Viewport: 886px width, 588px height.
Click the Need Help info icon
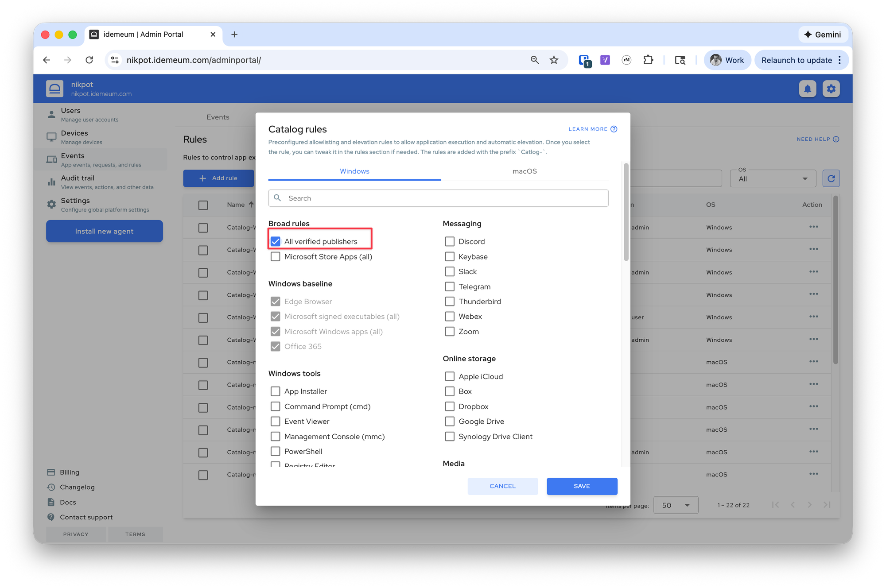(836, 139)
